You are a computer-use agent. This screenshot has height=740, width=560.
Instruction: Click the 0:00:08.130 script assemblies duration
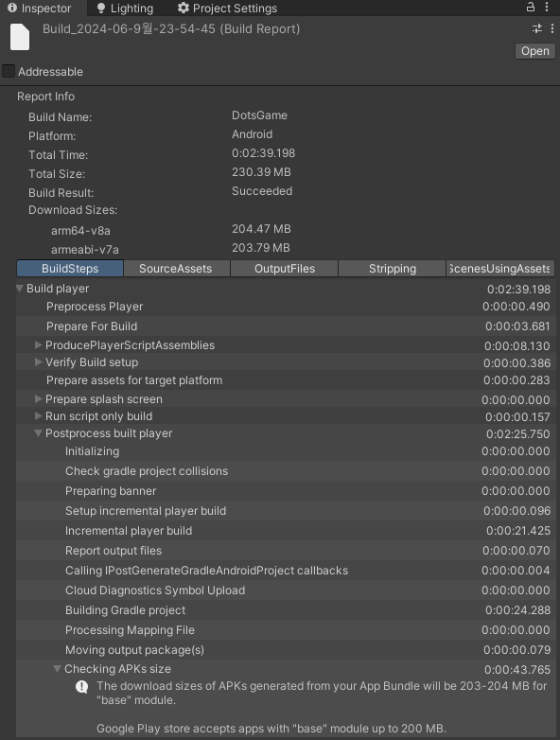(517, 346)
